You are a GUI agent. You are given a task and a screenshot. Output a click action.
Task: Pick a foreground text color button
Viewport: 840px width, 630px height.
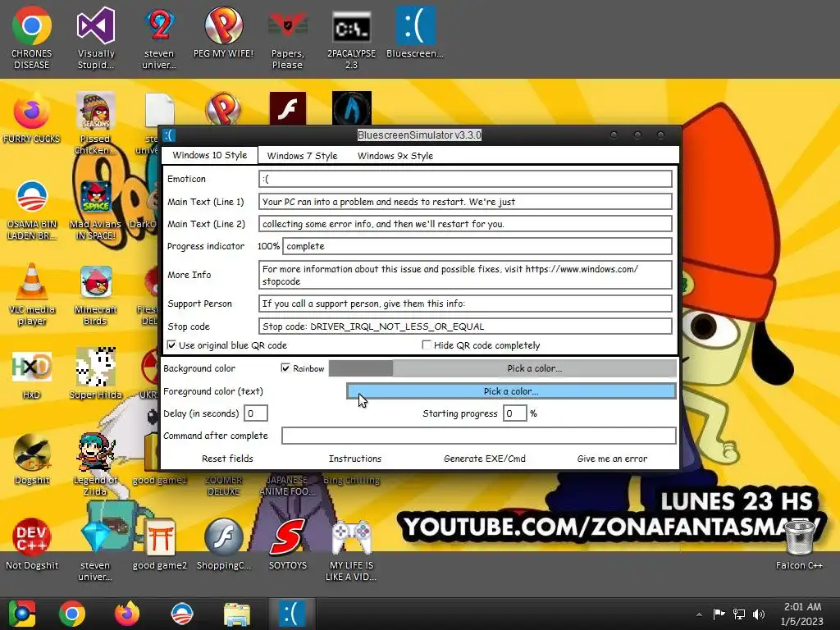tap(511, 391)
